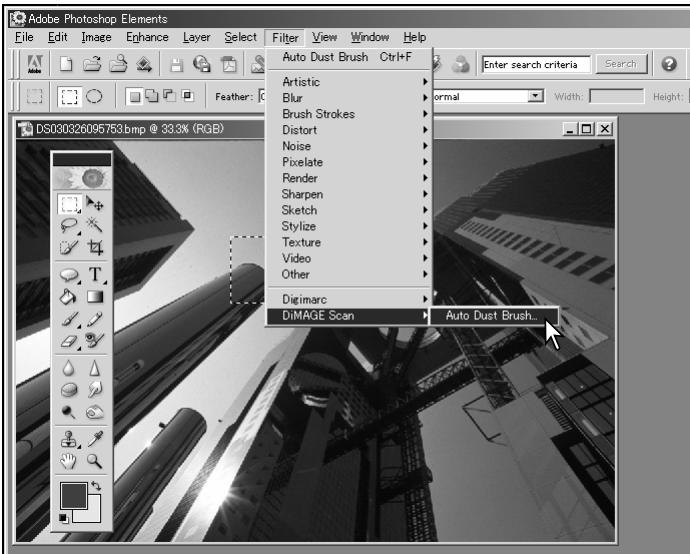Select the Red Eye Brush tool
The height and width of the screenshot is (554, 690).
95,340
